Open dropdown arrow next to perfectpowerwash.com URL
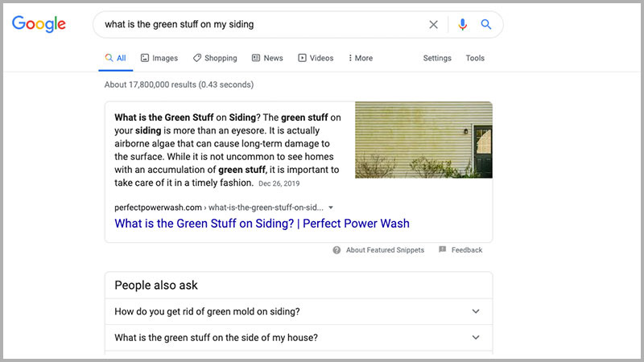Image resolution: width=644 pixels, height=362 pixels. click(x=331, y=208)
